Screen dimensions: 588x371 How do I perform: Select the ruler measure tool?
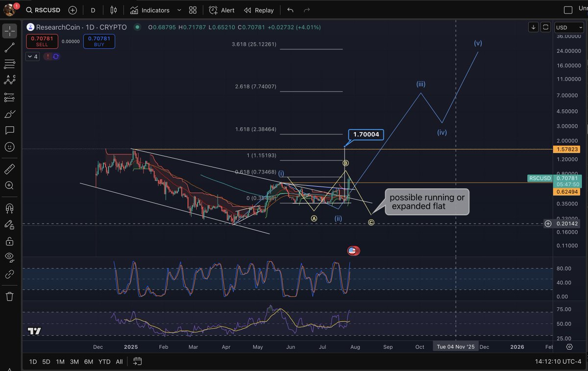click(10, 169)
